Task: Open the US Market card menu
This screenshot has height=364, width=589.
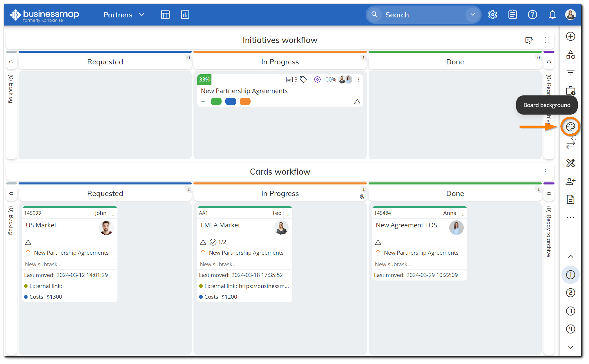Action: coord(113,213)
